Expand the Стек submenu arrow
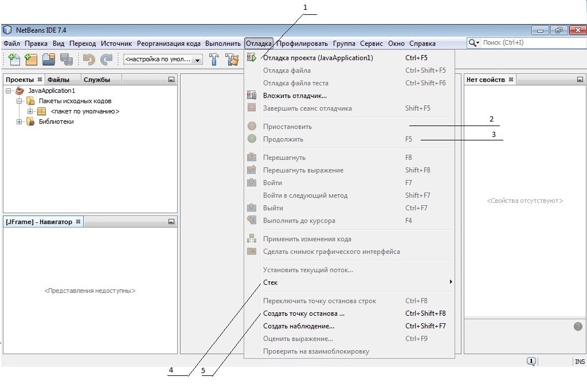587x392 pixels. click(x=451, y=281)
